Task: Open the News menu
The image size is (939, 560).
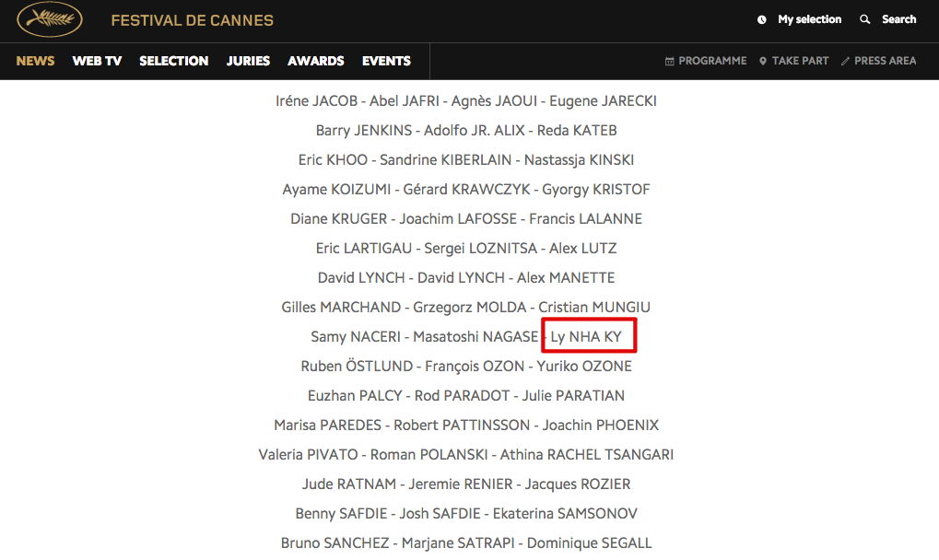Action: tap(35, 61)
